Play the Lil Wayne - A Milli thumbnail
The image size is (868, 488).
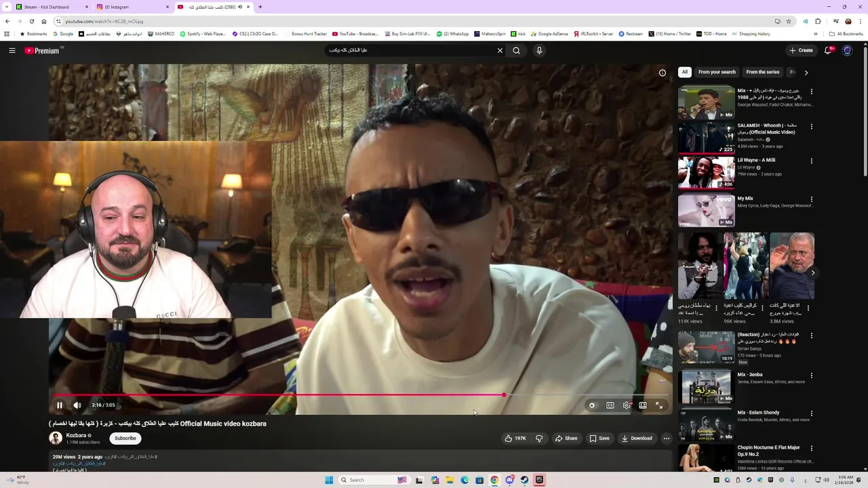click(706, 172)
